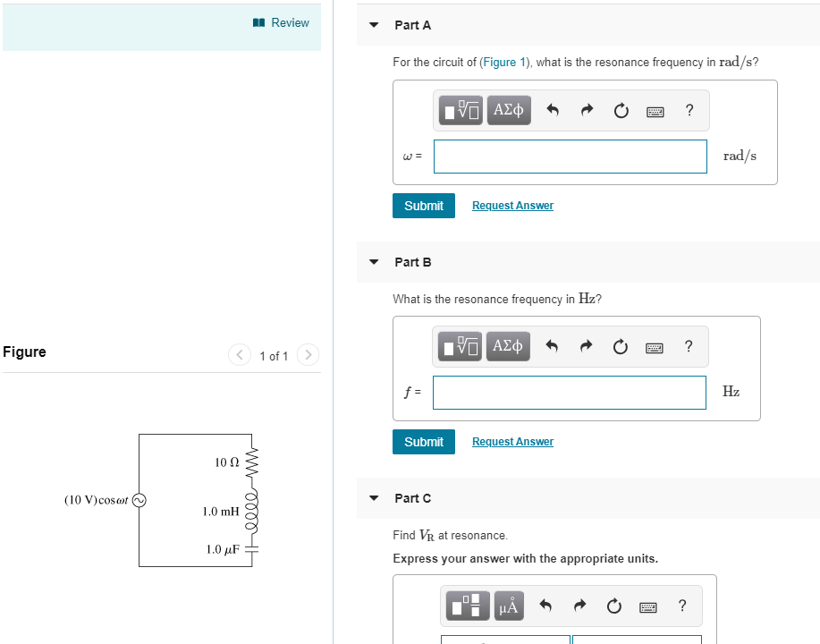
Task: Open the ΑΣφ Greek symbols palette in Part A
Action: pos(508,110)
